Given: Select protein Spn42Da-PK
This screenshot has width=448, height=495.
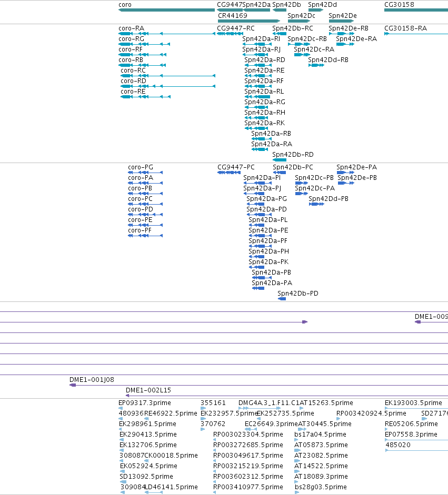Looking at the screenshot, I should coord(256,267).
